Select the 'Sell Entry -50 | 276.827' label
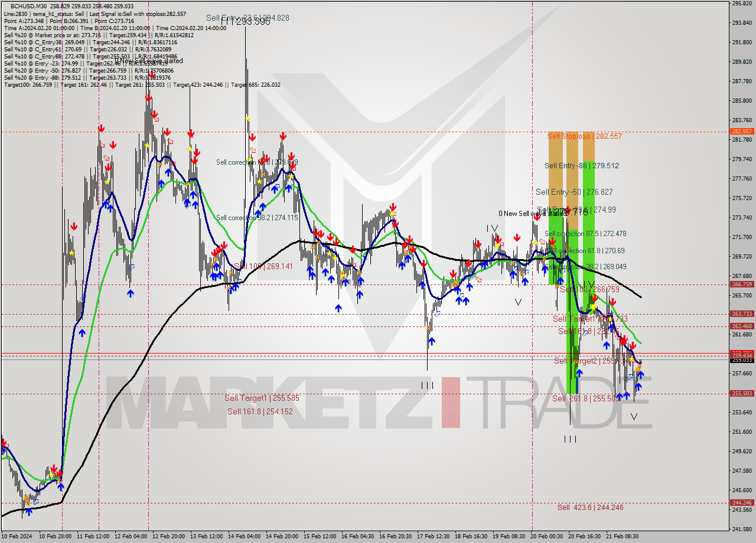The image size is (756, 543). pos(574,192)
